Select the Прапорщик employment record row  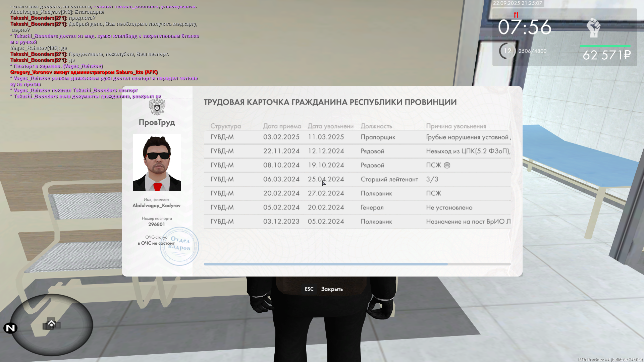coord(357,137)
